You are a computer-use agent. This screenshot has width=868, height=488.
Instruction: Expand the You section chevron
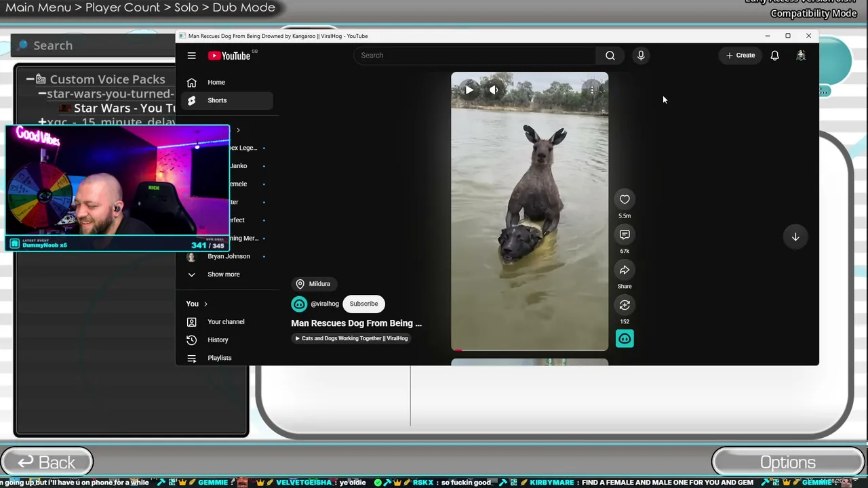[x=205, y=304]
